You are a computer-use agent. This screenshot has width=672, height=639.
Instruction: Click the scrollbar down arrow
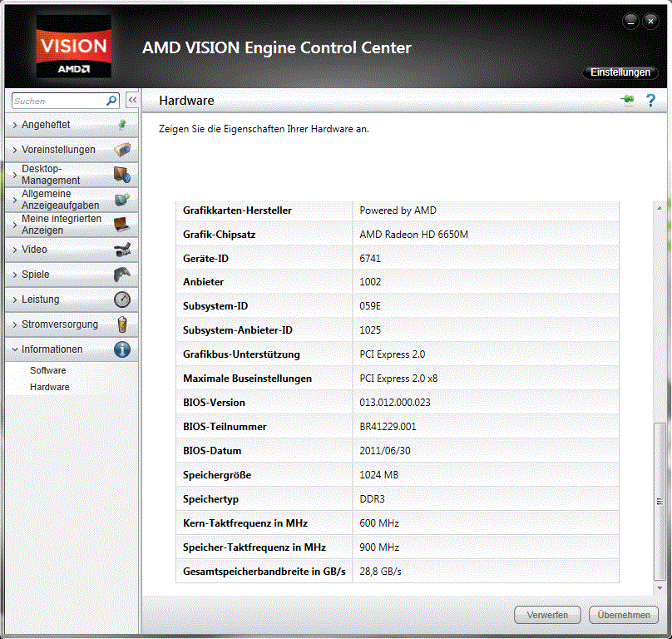(x=660, y=588)
